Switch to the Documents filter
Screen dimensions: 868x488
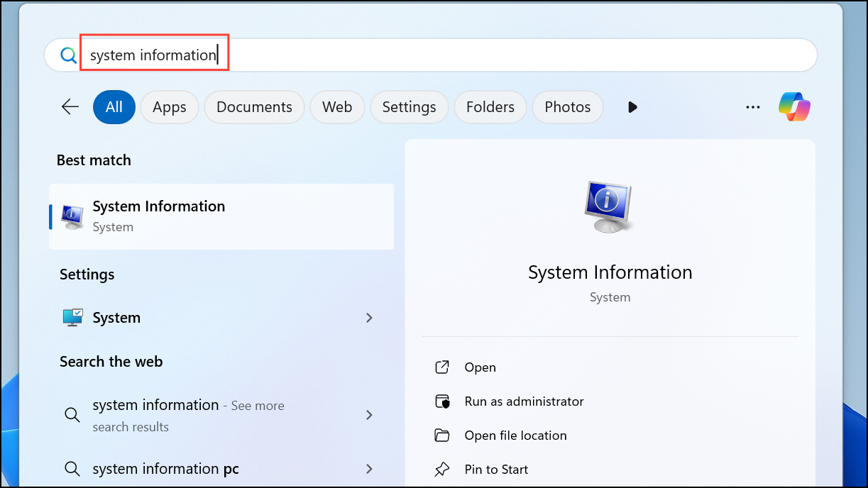254,106
